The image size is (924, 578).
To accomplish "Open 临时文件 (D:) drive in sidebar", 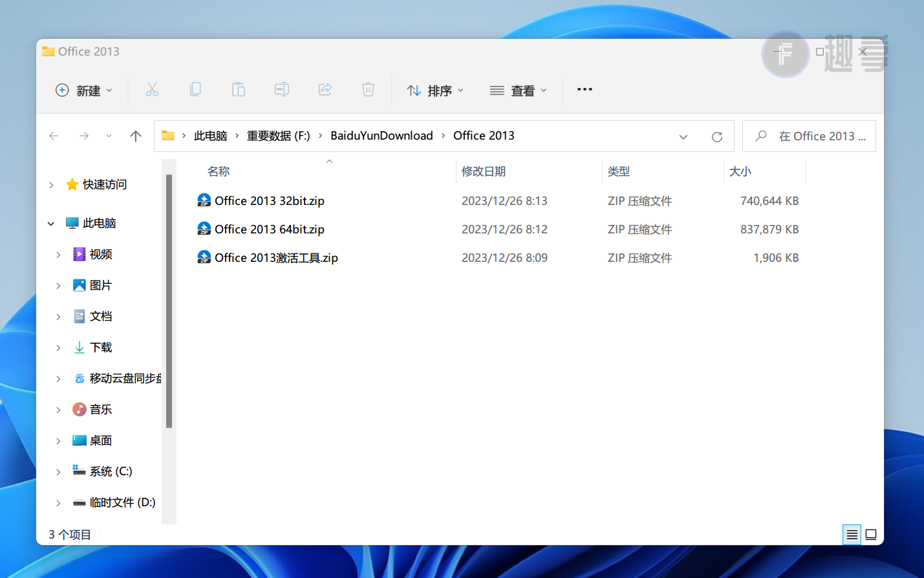I will pos(114,503).
